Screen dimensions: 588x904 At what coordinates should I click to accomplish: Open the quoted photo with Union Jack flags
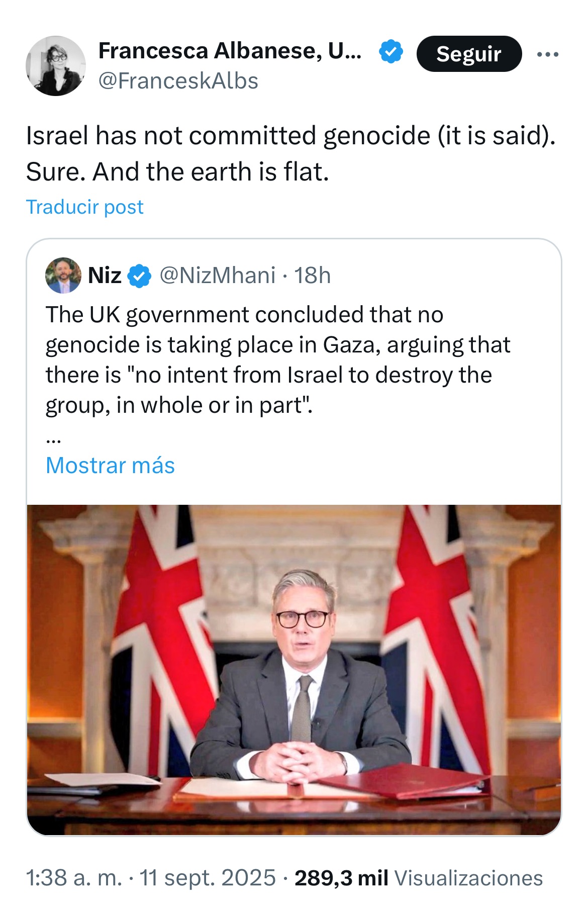293,669
